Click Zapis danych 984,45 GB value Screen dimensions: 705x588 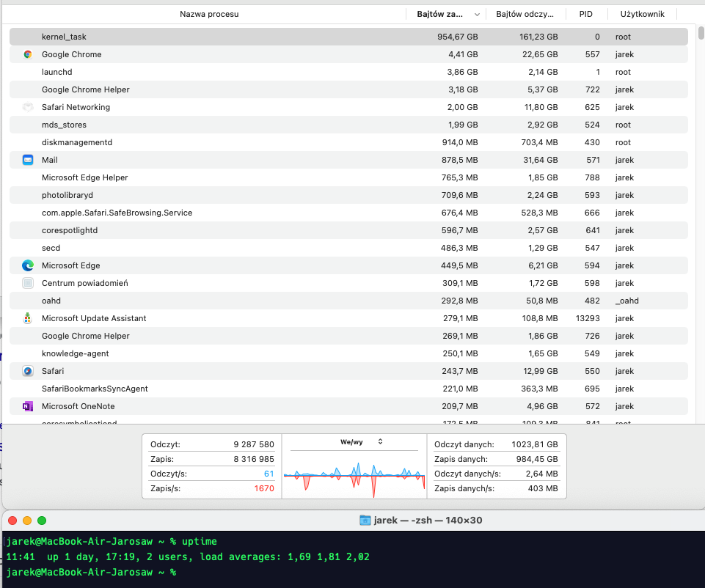[537, 459]
